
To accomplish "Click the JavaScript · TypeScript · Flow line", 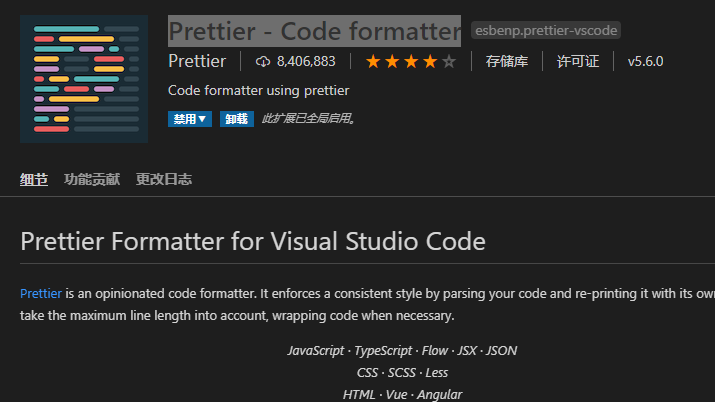I will pyautogui.click(x=402, y=350).
